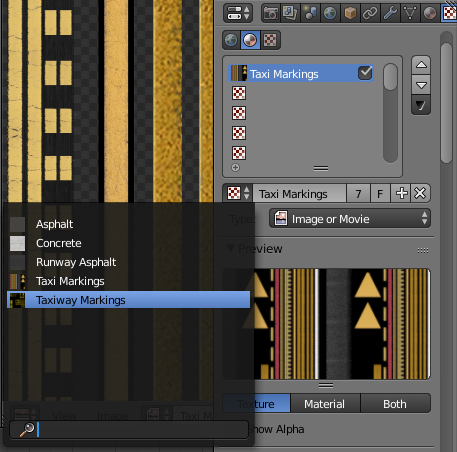Click the texture user count 7
This screenshot has width=457, height=452.
click(358, 193)
